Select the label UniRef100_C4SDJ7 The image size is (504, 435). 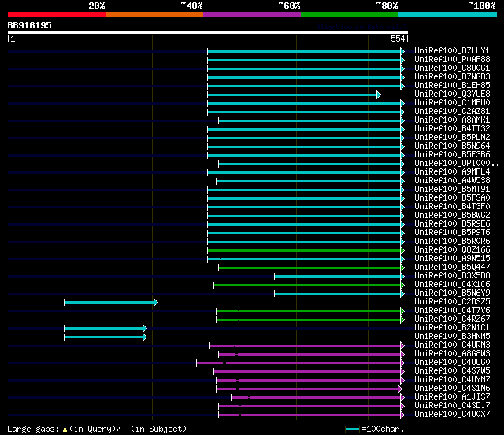pyautogui.click(x=452, y=406)
